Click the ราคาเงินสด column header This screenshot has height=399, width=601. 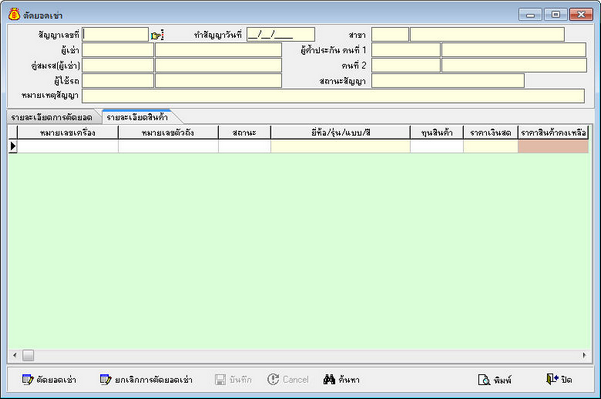click(x=491, y=133)
